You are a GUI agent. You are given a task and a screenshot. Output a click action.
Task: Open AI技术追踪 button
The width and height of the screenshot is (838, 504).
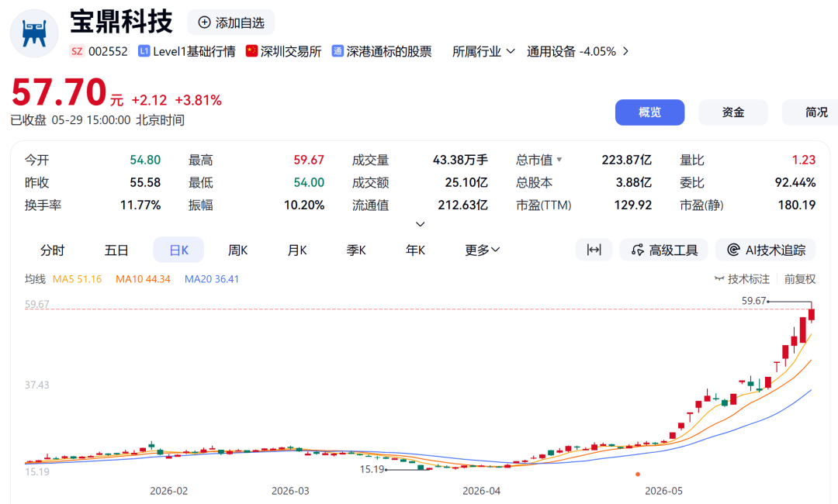765,250
